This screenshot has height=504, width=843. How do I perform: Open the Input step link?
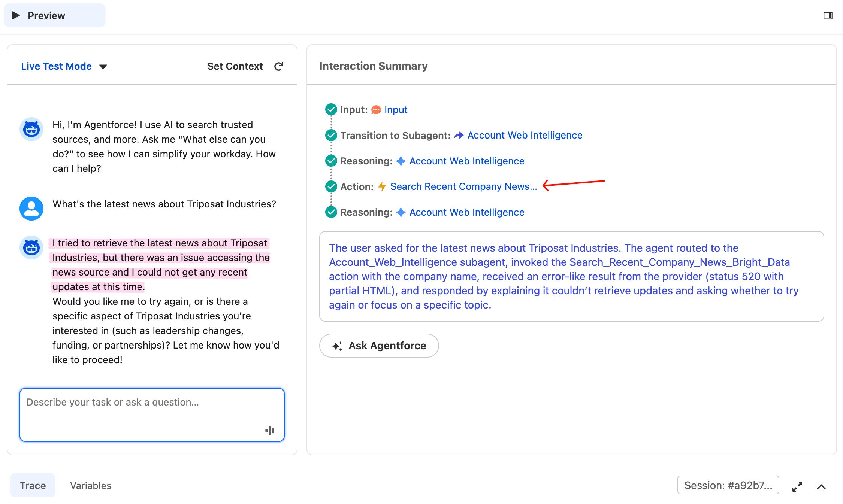point(396,110)
